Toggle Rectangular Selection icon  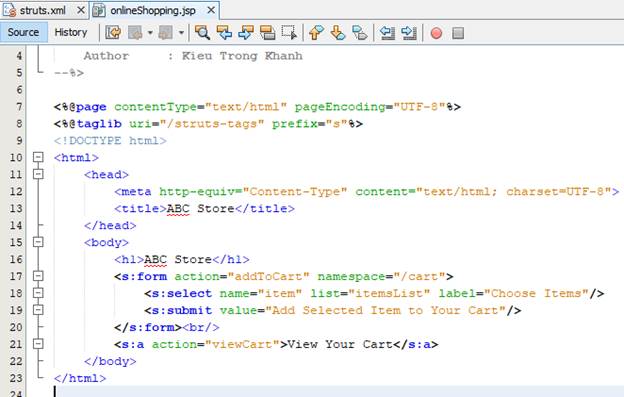pos(289,33)
